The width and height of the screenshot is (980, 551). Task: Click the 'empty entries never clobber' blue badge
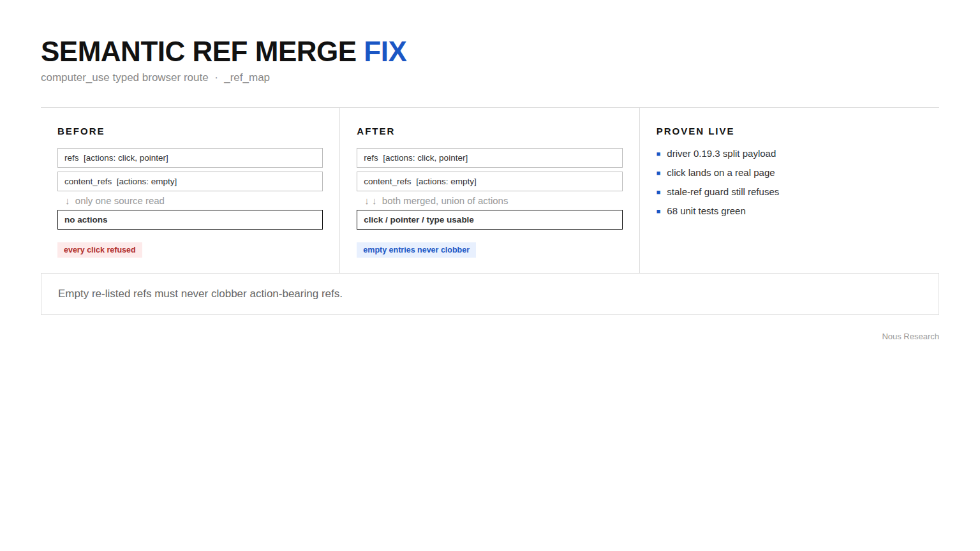click(416, 250)
